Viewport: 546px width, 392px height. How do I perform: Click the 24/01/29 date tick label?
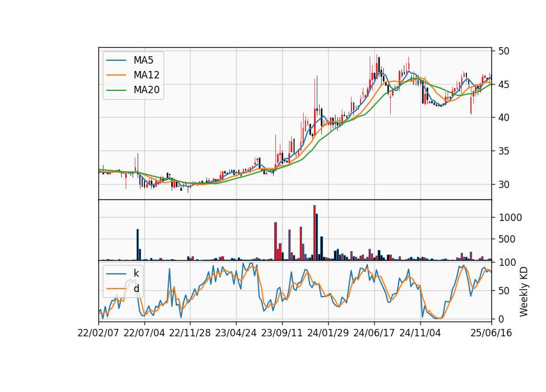pyautogui.click(x=328, y=333)
